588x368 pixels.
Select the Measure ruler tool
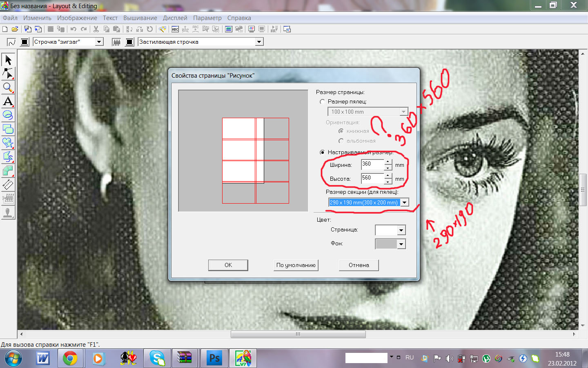coord(8,184)
